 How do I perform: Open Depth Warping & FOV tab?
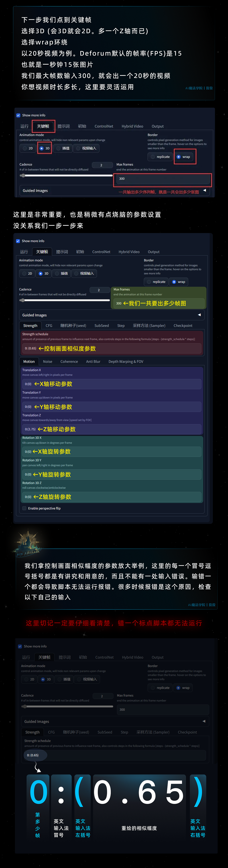pos(126,361)
